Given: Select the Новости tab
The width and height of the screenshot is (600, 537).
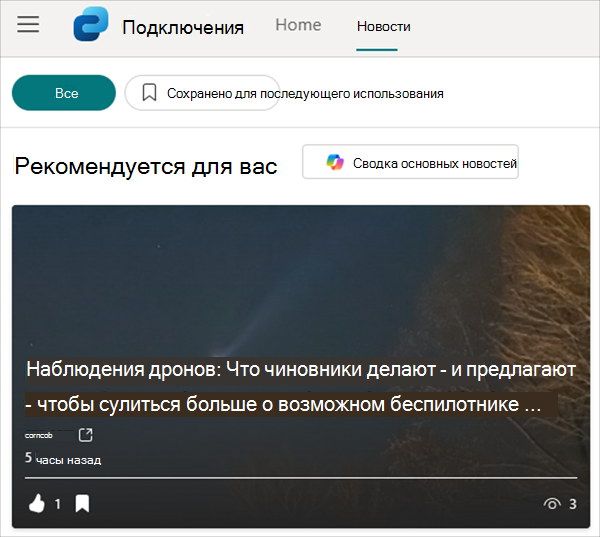Looking at the screenshot, I should coord(383,26).
